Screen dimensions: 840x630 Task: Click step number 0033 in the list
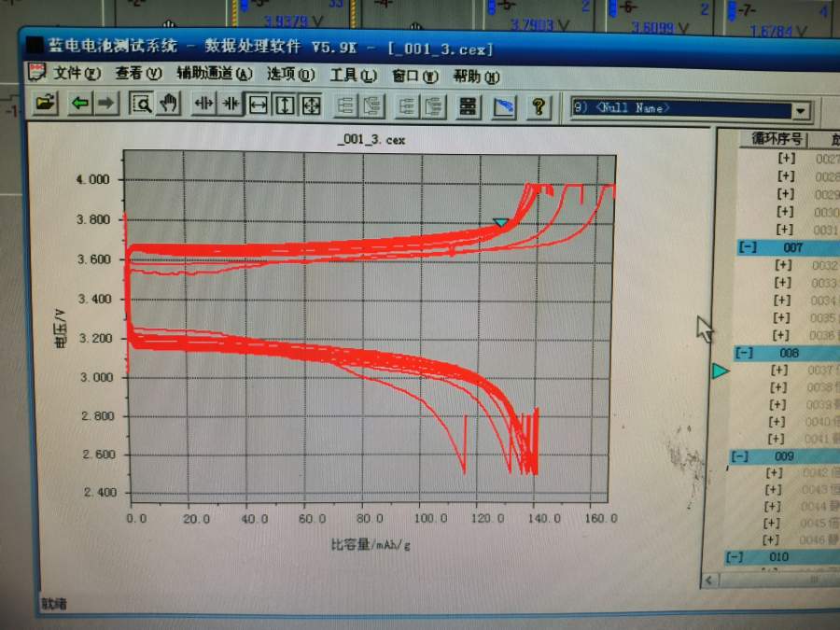(824, 283)
